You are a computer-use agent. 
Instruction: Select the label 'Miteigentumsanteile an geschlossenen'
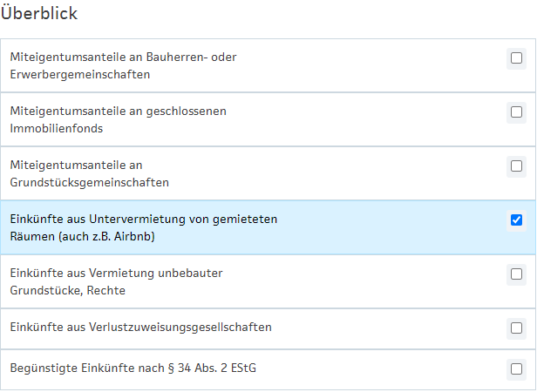(x=124, y=112)
